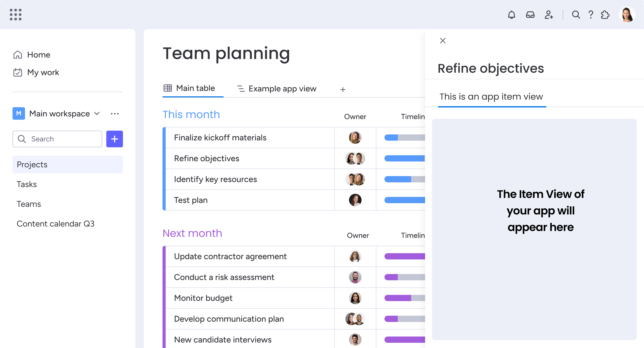Screen dimensions: 644x348
Task: Switch to the Example app view tab
Action: (276, 89)
